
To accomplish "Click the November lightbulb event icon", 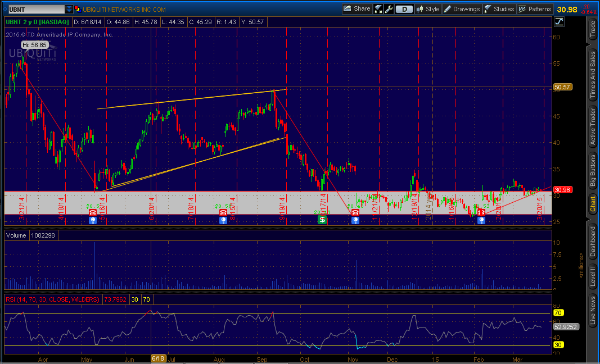I will [x=355, y=220].
